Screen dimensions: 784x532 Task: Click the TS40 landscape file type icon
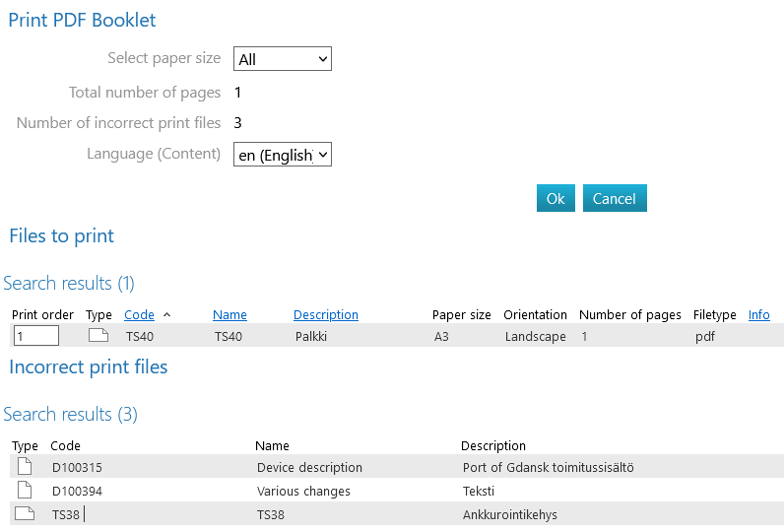98,336
